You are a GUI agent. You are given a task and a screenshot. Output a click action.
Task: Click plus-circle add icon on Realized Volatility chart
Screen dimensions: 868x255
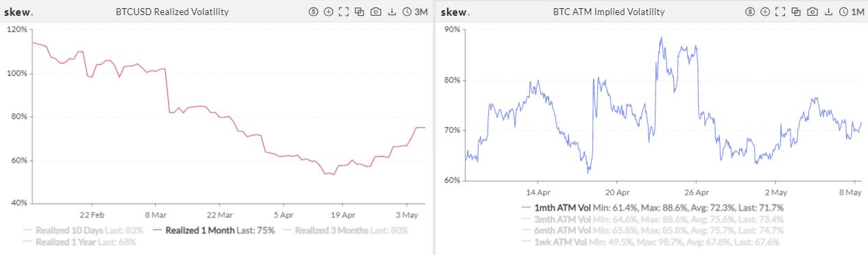click(328, 12)
